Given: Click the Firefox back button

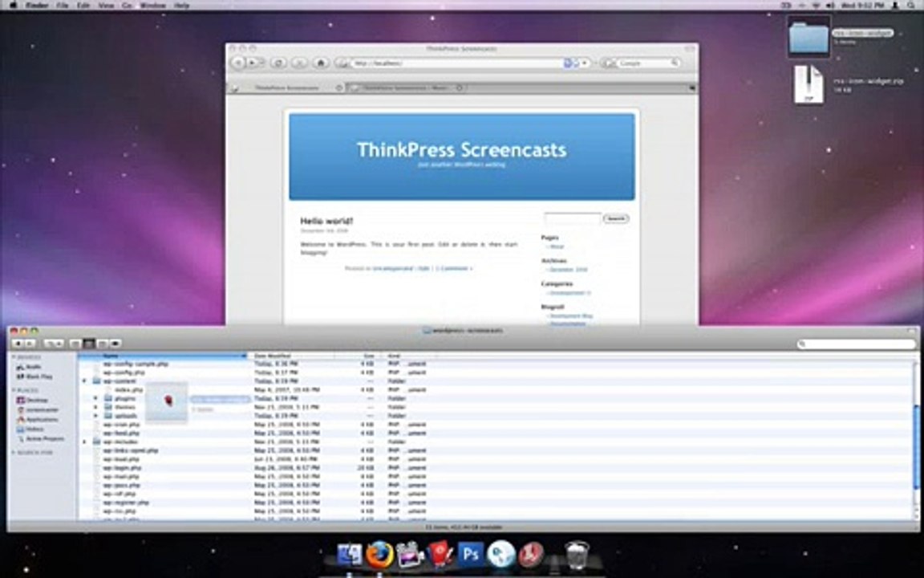Looking at the screenshot, I should 238,63.
